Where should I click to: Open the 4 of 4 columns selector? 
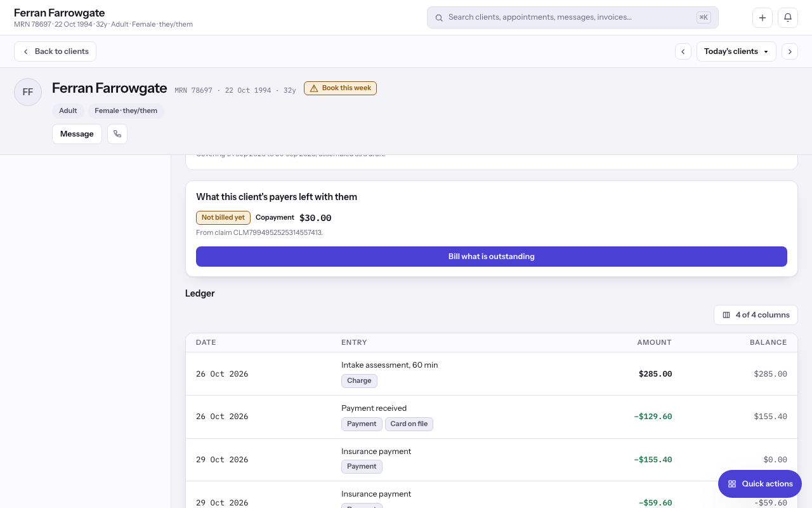756,315
